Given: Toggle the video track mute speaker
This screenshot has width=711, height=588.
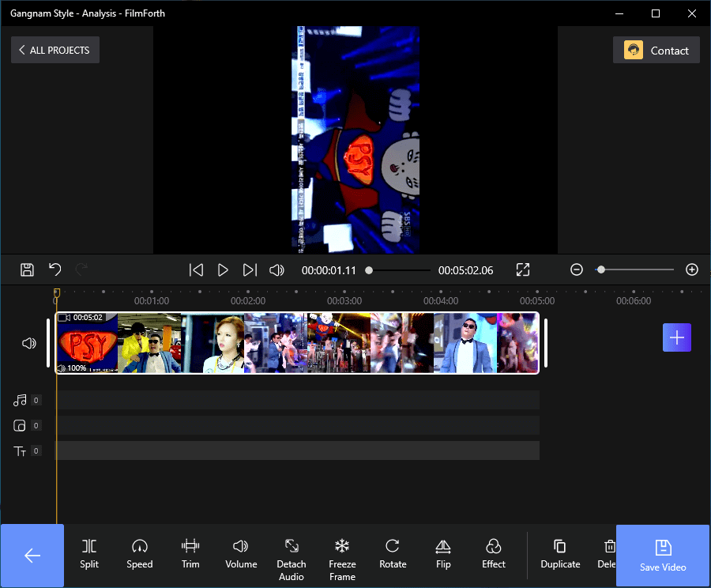Looking at the screenshot, I should [29, 344].
